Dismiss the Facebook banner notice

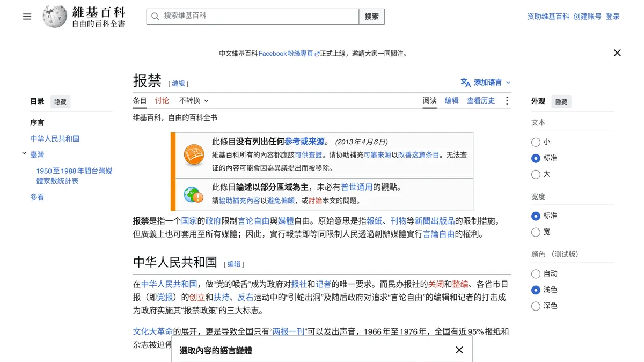pos(617,53)
